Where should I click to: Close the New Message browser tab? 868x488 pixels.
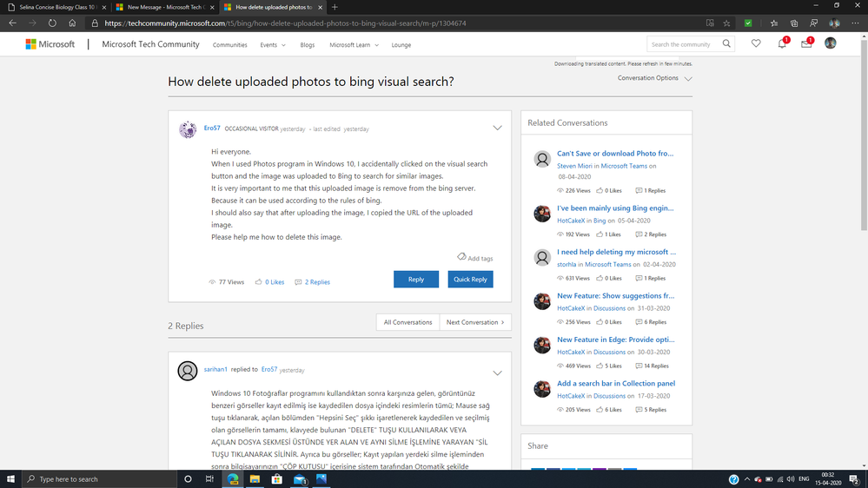tap(212, 7)
